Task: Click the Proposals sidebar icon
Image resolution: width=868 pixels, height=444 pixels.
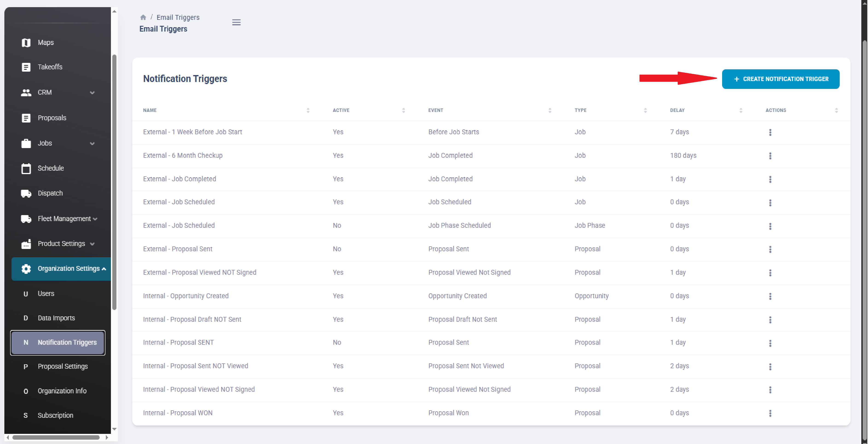Action: (x=26, y=118)
